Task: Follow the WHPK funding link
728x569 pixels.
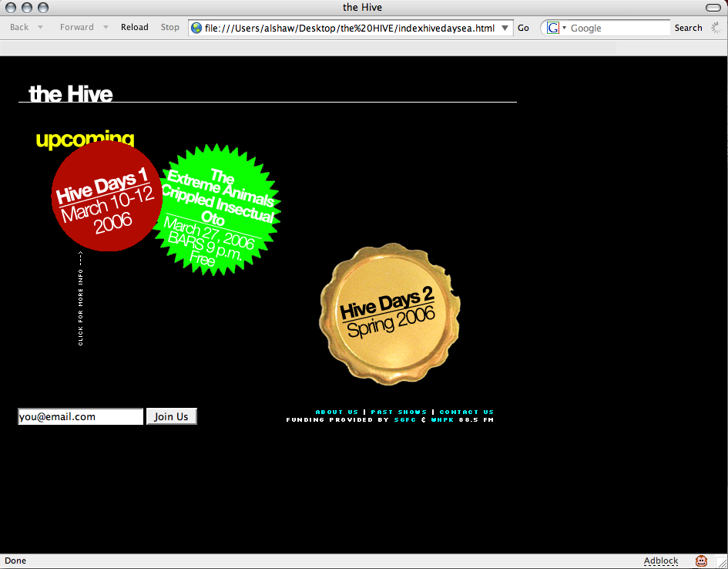Action: 442,420
